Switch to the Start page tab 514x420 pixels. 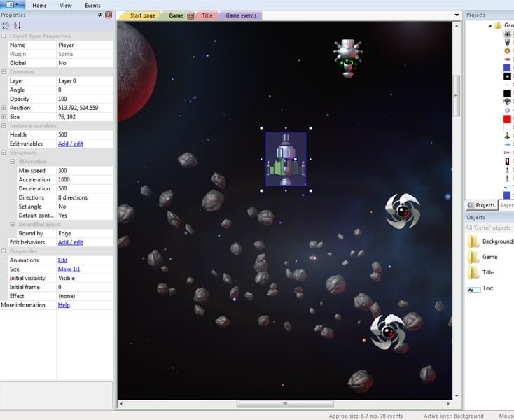coord(142,15)
